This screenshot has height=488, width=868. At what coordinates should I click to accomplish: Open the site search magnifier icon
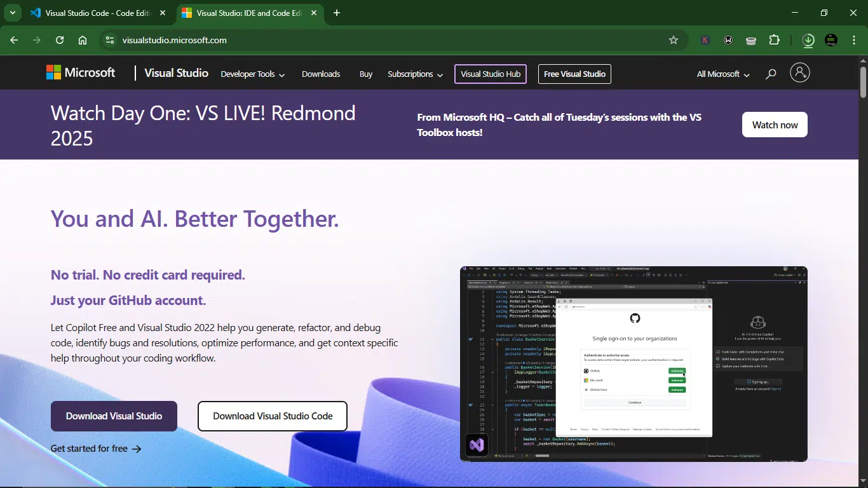tap(771, 74)
